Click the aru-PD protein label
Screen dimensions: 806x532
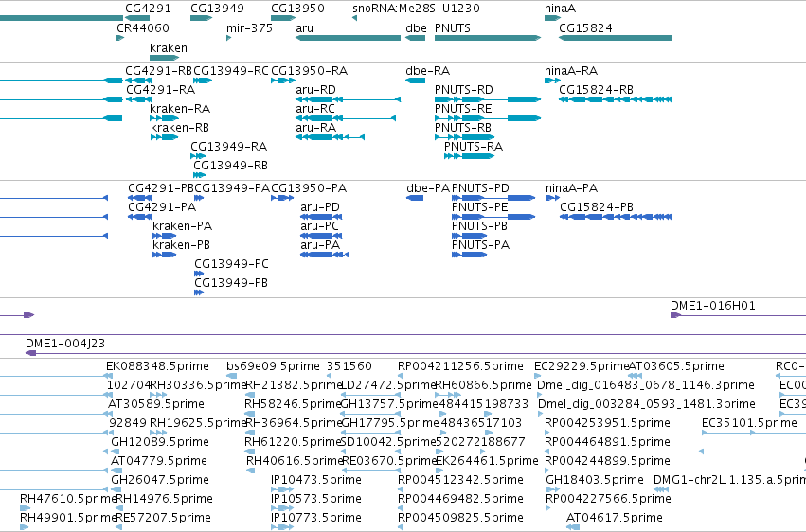pyautogui.click(x=320, y=207)
